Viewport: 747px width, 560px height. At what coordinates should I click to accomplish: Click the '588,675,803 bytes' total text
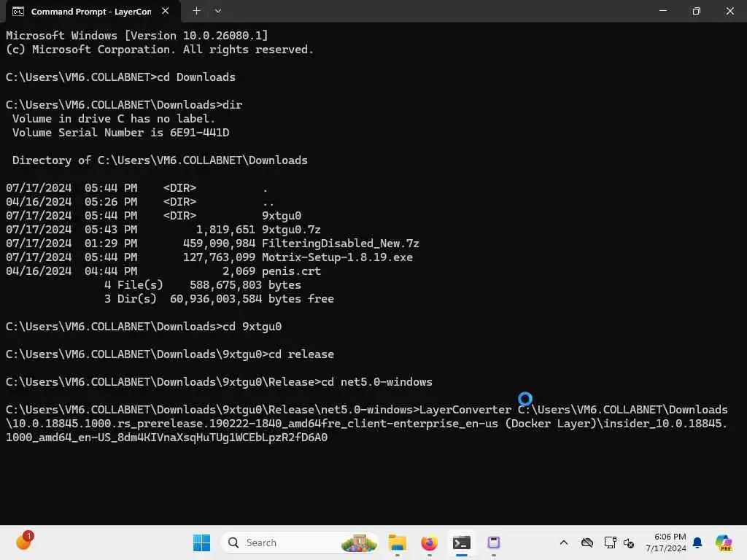click(x=245, y=285)
